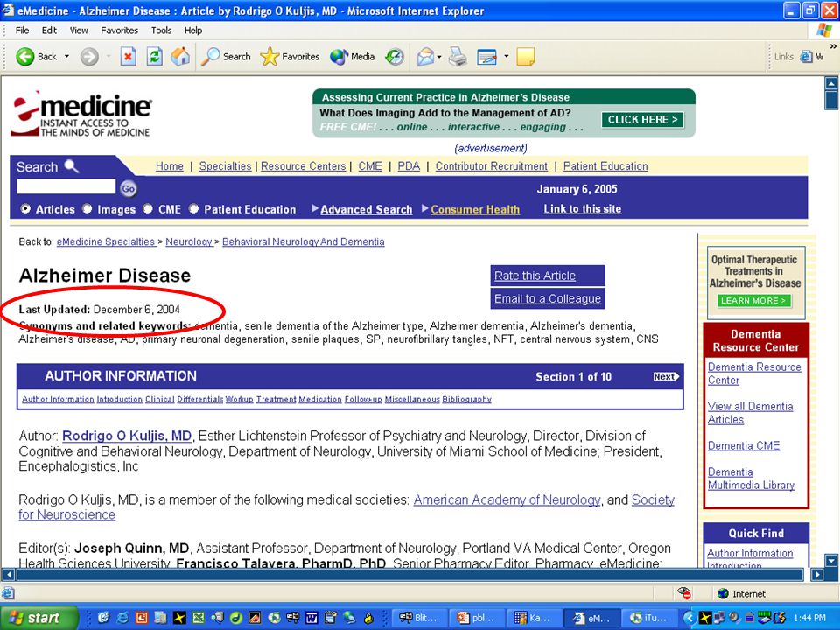
Task: Click the yellow note Discuss icon
Action: point(526,57)
